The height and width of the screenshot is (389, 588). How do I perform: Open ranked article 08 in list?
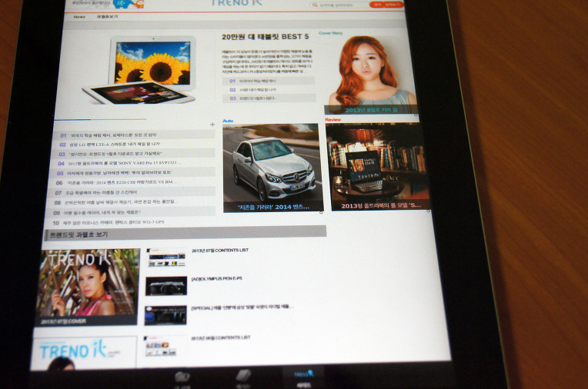point(130,202)
